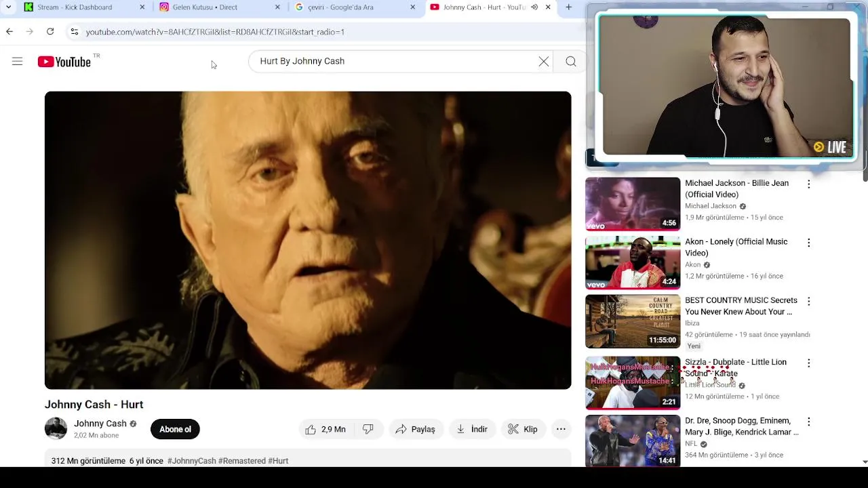Image resolution: width=868 pixels, height=488 pixels.
Task: Open options menu for Billie Jean video
Action: pyautogui.click(x=808, y=184)
